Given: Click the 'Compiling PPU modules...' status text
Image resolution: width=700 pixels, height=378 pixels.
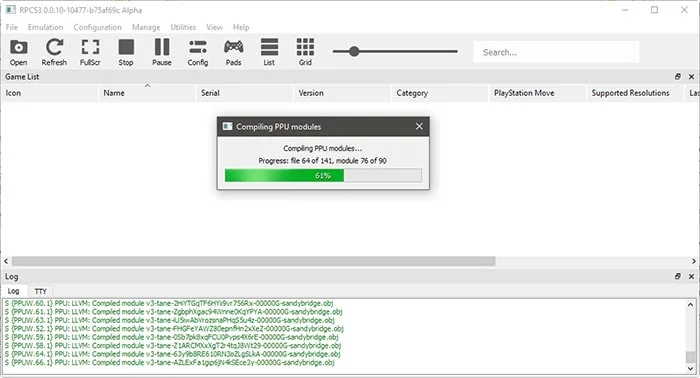Looking at the screenshot, I should point(323,148).
